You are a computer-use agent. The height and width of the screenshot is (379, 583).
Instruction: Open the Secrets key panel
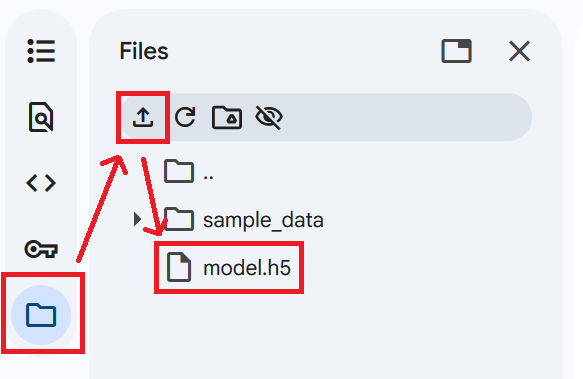pos(41,249)
